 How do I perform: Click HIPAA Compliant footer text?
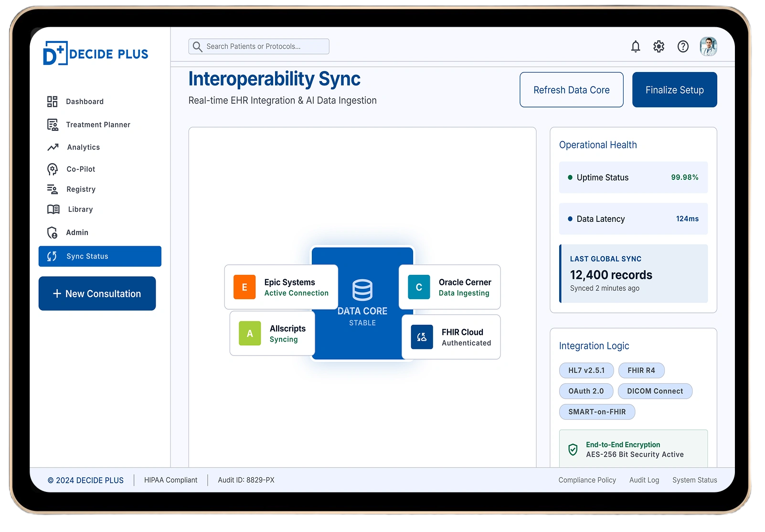pos(171,480)
